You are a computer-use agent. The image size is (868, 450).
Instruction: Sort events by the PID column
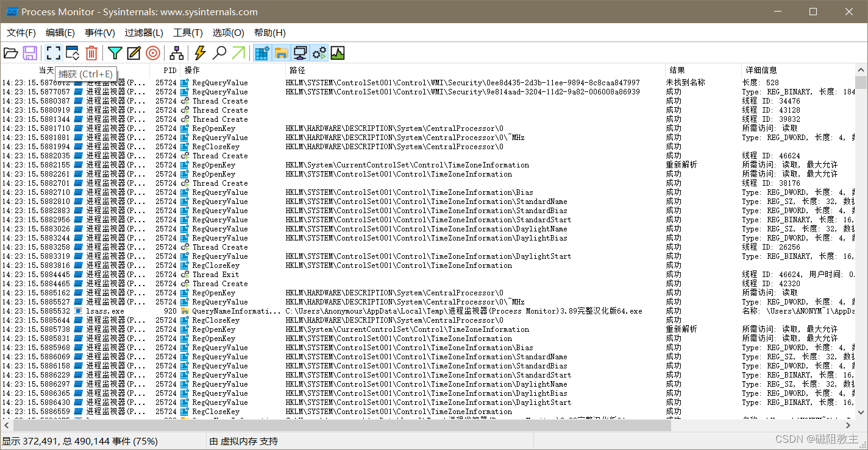click(169, 69)
